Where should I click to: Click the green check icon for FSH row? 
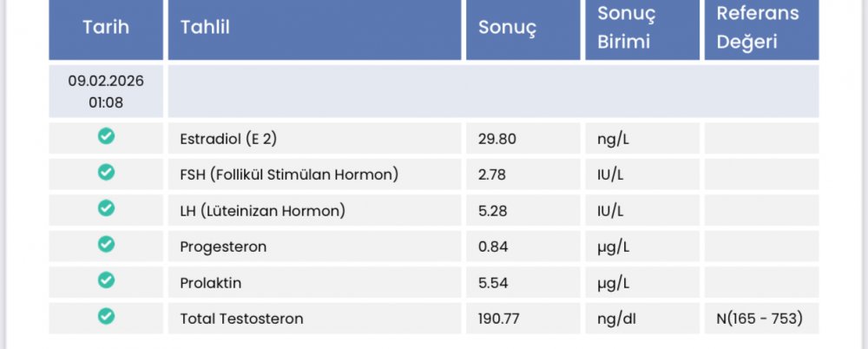click(x=106, y=172)
